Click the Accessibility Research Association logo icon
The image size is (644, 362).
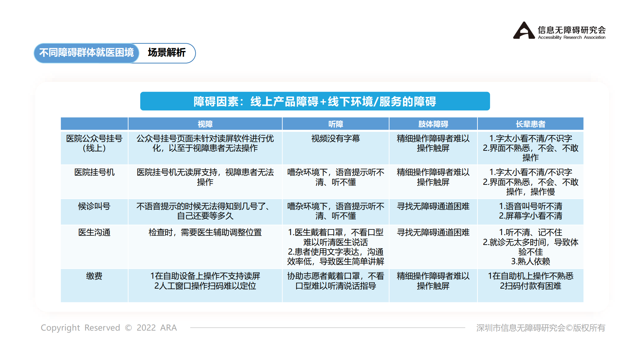[523, 30]
